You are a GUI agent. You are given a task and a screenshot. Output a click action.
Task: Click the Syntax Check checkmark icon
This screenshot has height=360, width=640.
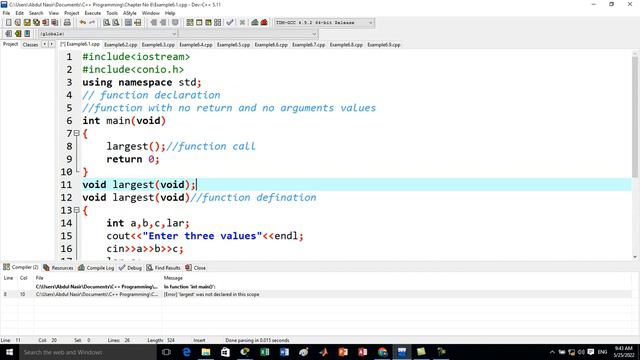[230, 22]
